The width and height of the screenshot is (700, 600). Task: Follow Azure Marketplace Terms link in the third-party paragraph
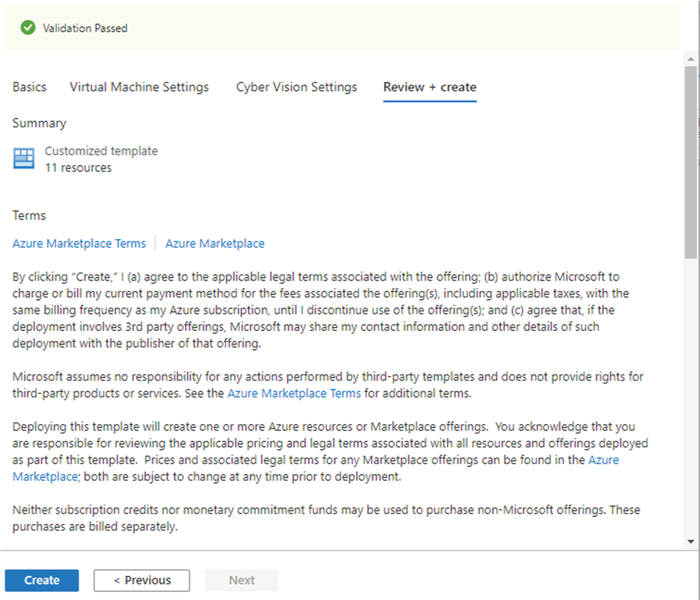(294, 393)
